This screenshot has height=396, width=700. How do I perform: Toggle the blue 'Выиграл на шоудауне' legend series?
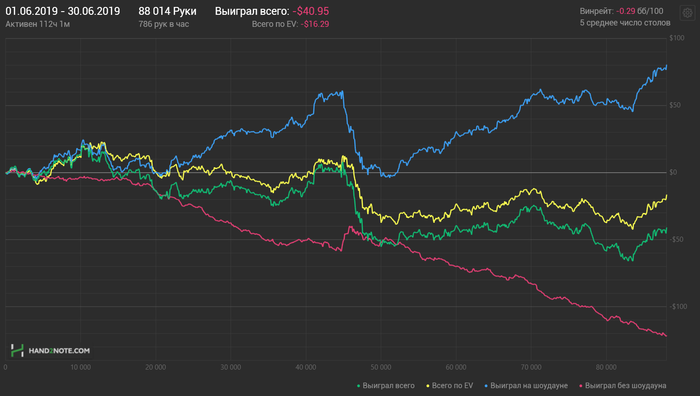click(526, 385)
